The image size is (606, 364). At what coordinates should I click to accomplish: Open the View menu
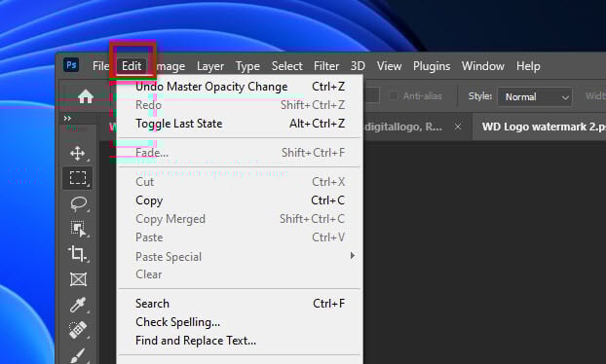389,66
